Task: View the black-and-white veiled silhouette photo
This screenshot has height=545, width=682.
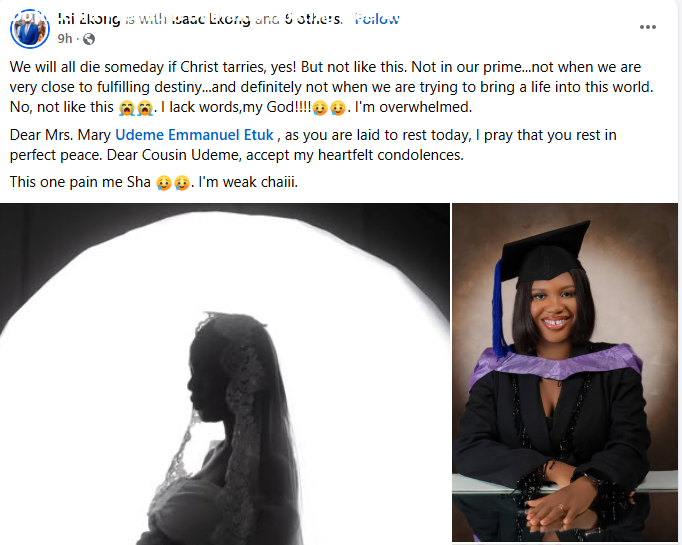Action: pyautogui.click(x=224, y=374)
